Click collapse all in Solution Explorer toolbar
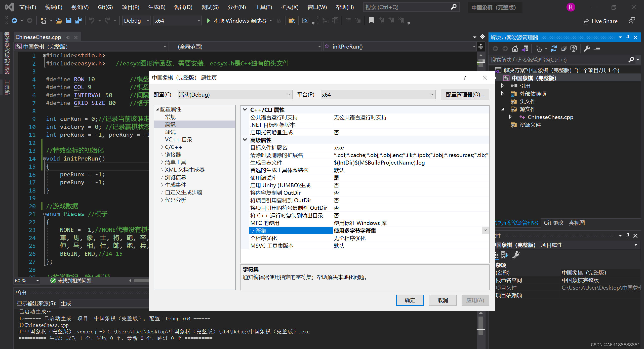This screenshot has height=349, width=644. 564,49
